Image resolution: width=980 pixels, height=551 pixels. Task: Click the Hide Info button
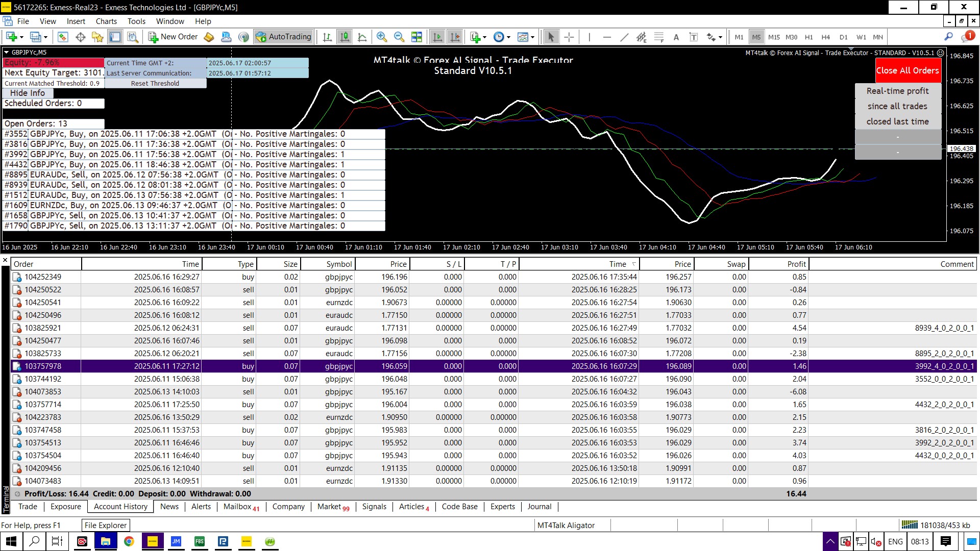[28, 93]
